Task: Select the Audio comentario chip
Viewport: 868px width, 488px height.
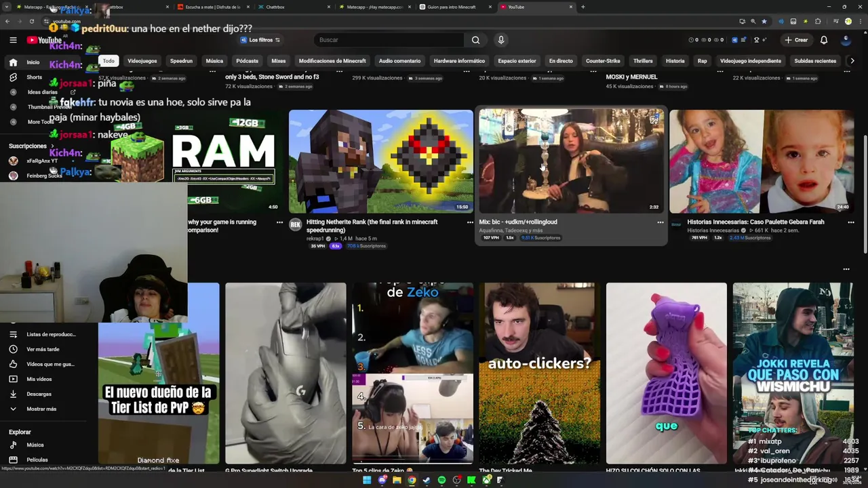Action: pyautogui.click(x=399, y=61)
